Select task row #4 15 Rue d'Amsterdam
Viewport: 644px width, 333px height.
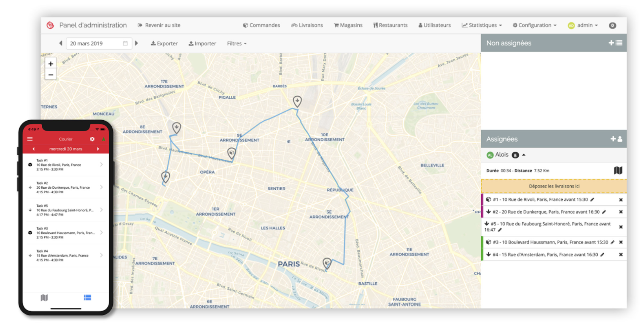554,254
